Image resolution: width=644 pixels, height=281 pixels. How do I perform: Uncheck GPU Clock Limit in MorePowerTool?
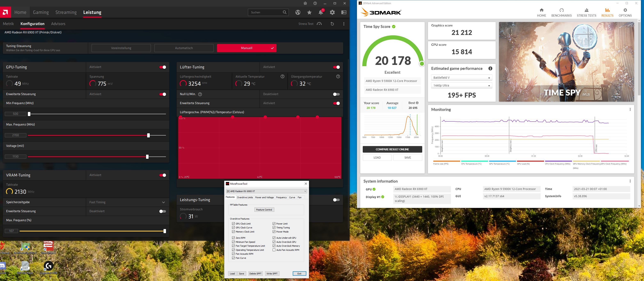[233, 223]
